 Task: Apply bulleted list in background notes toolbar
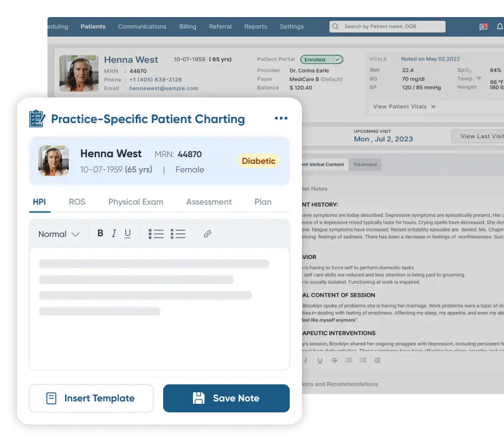pyautogui.click(x=363, y=360)
